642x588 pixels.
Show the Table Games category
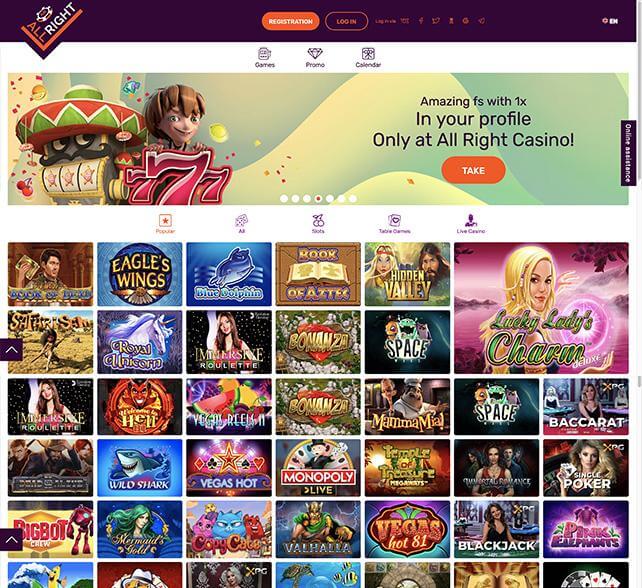tap(394, 224)
